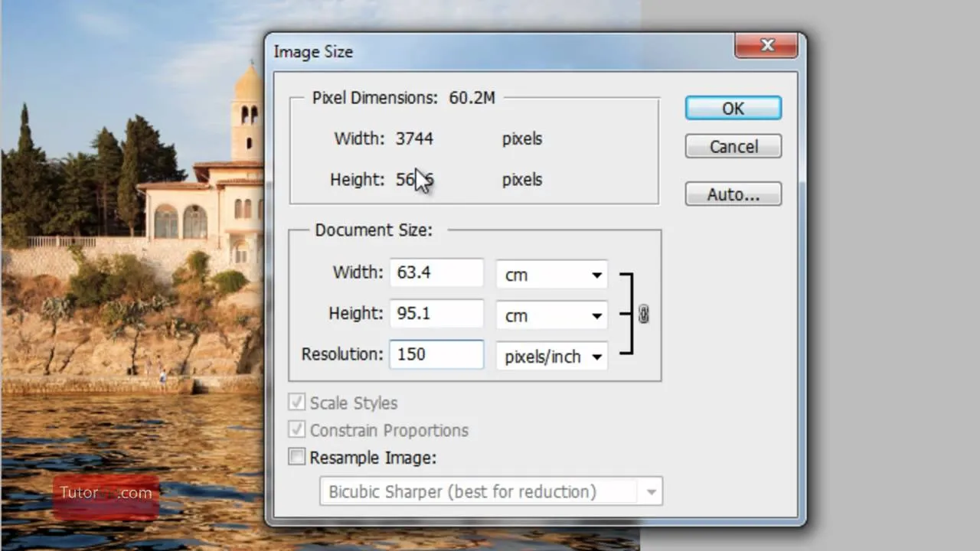Screen dimensions: 980x551
Task: Focus the Resolution field showing 150
Action: point(436,355)
